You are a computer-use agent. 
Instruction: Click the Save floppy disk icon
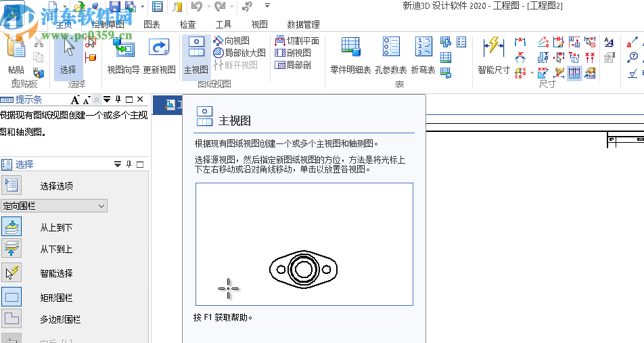[114, 6]
